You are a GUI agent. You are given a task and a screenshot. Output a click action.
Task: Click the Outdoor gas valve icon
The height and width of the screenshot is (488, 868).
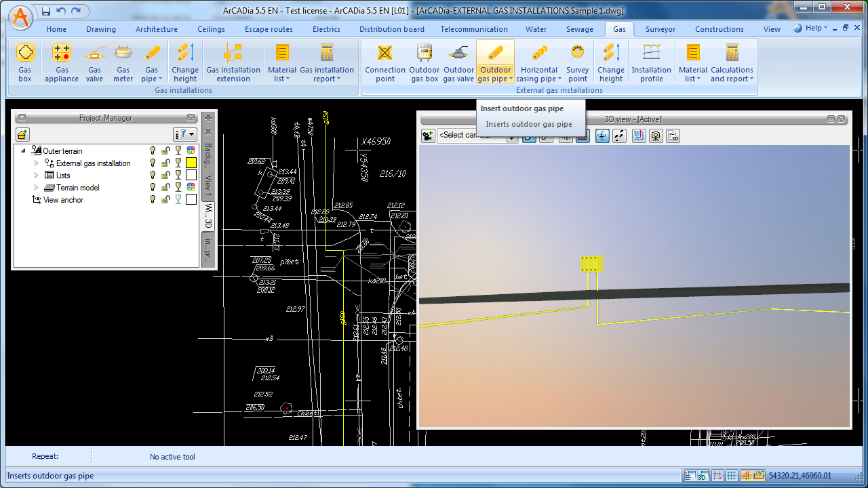tap(458, 53)
